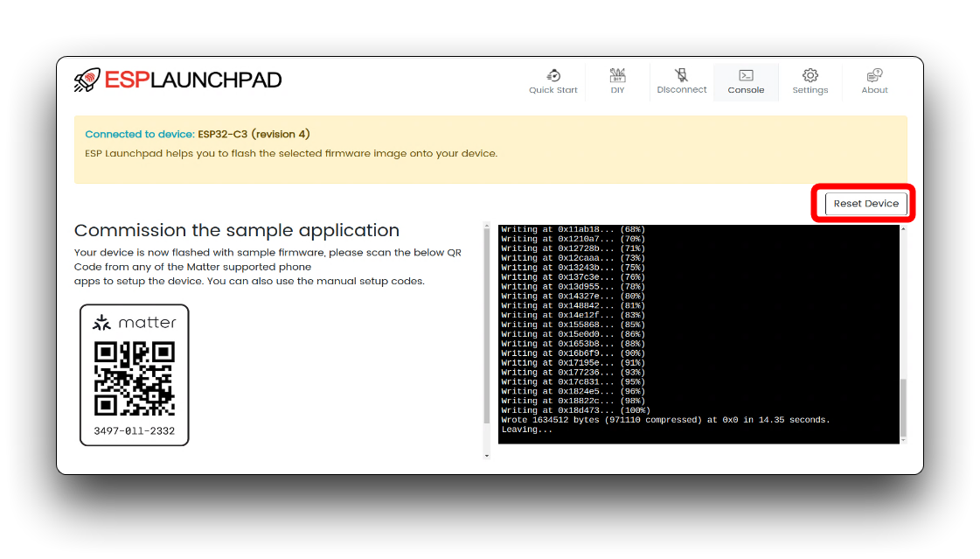Open the DIY flashing icon
This screenshot has width=980, height=559.
point(617,75)
